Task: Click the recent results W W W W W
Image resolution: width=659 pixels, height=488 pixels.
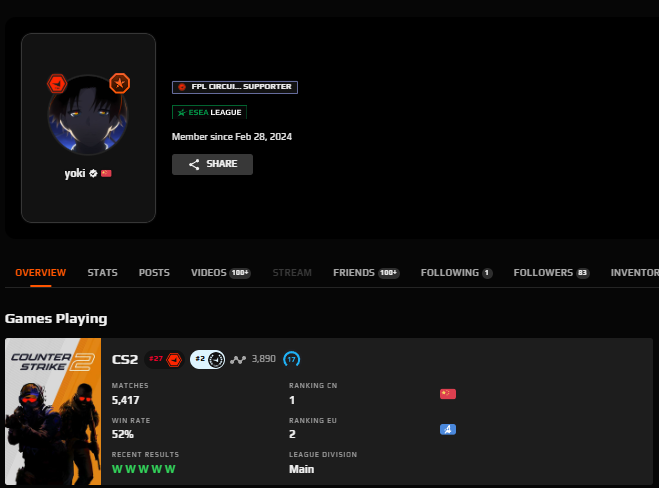Action: 144,469
